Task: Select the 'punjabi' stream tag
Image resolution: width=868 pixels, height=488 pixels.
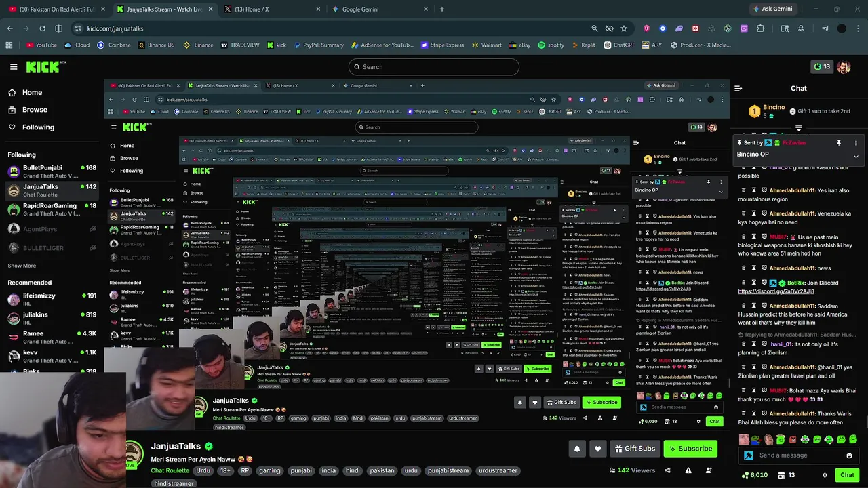Action: point(301,471)
